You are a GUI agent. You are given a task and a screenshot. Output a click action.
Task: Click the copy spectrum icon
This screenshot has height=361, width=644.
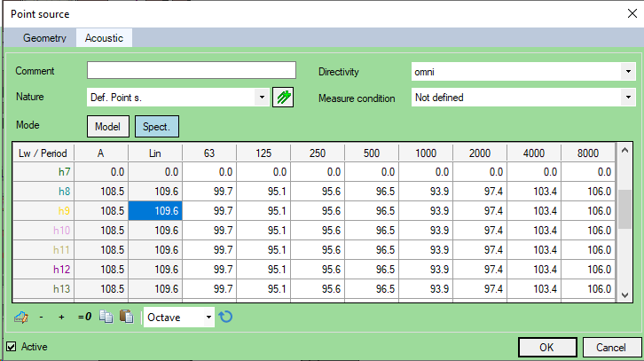click(106, 317)
